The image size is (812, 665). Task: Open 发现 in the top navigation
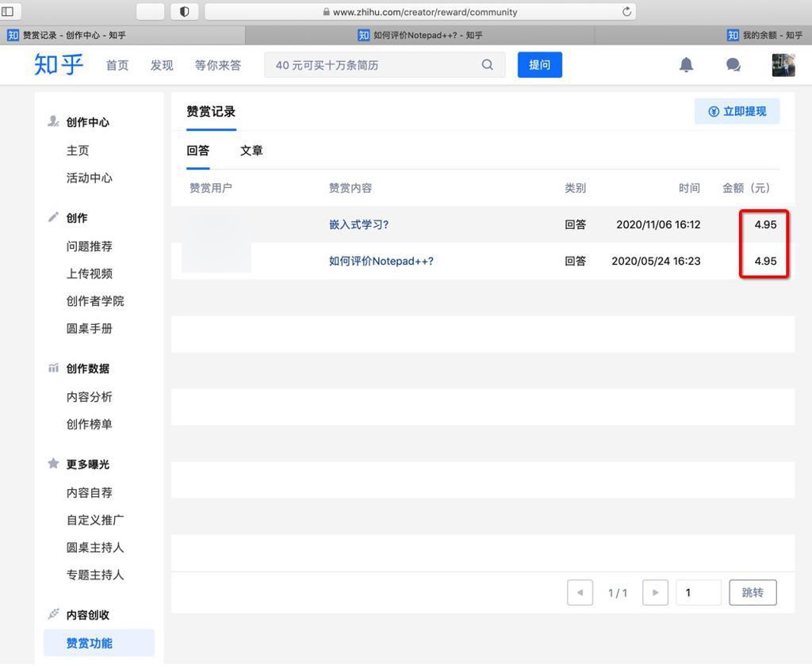click(x=162, y=65)
